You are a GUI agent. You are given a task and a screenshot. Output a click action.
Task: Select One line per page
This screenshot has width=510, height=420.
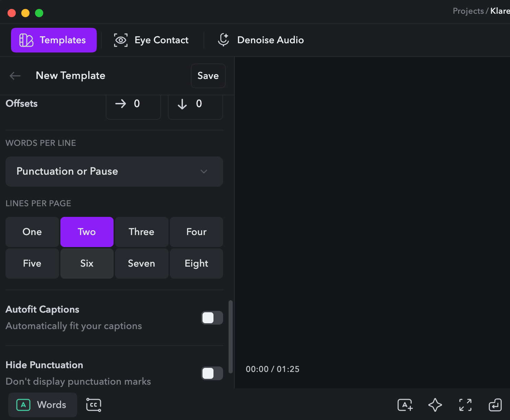point(32,232)
